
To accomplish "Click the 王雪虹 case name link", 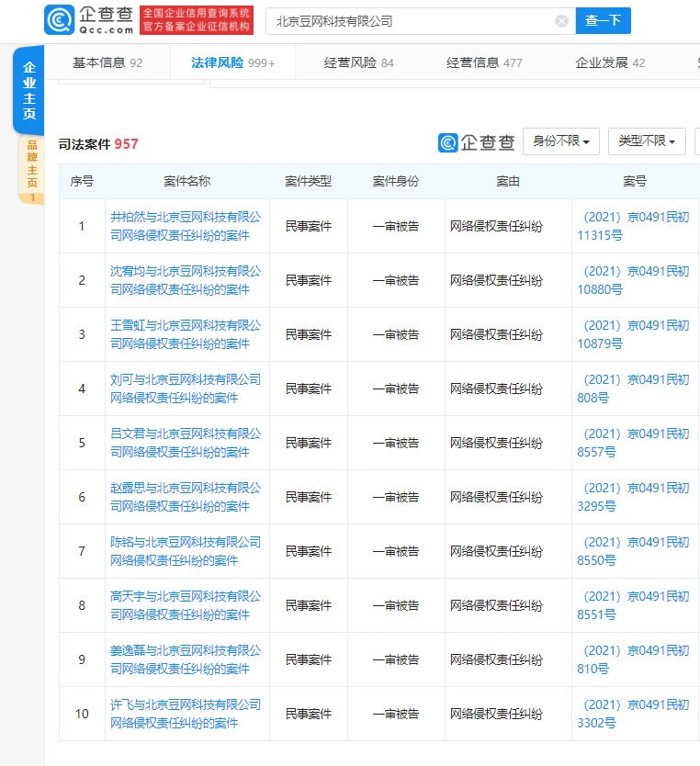I will tap(186, 334).
